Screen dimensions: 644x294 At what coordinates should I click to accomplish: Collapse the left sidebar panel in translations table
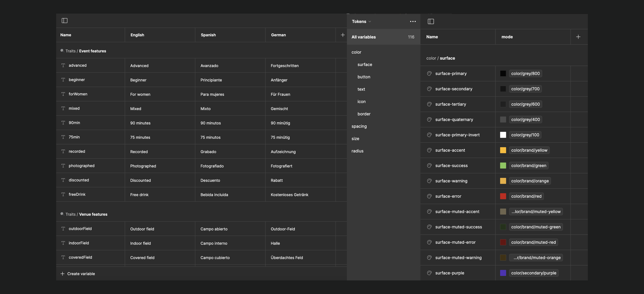click(64, 21)
